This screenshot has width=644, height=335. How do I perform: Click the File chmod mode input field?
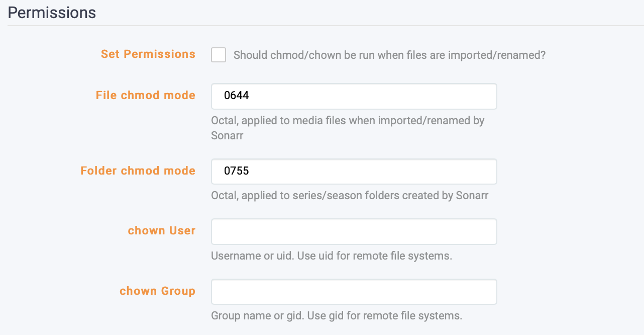click(354, 96)
